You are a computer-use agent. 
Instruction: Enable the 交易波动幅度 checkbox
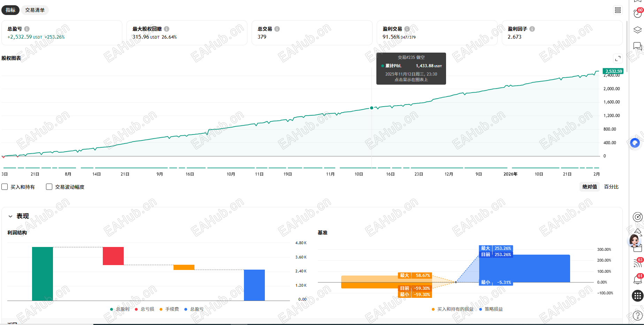(49, 187)
